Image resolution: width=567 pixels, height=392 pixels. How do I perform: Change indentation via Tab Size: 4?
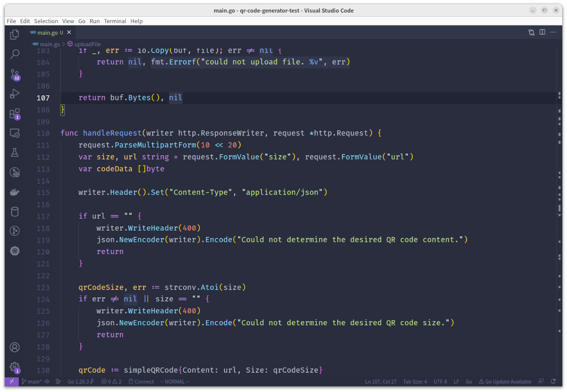pos(415,382)
